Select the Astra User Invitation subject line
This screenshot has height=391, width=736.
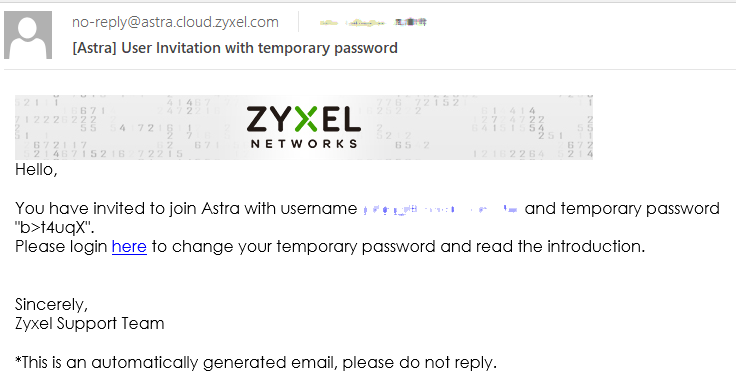coord(235,48)
